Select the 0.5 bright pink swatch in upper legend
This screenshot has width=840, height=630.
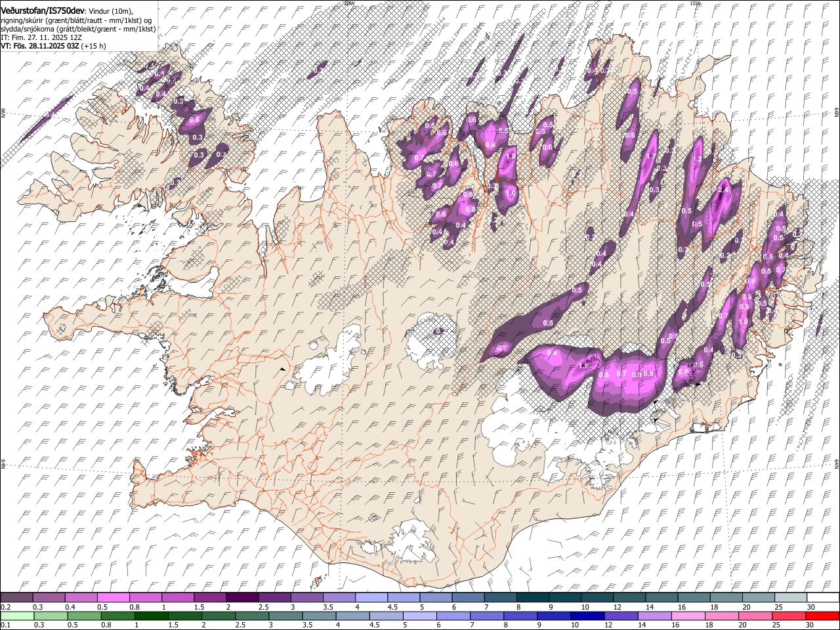113,598
